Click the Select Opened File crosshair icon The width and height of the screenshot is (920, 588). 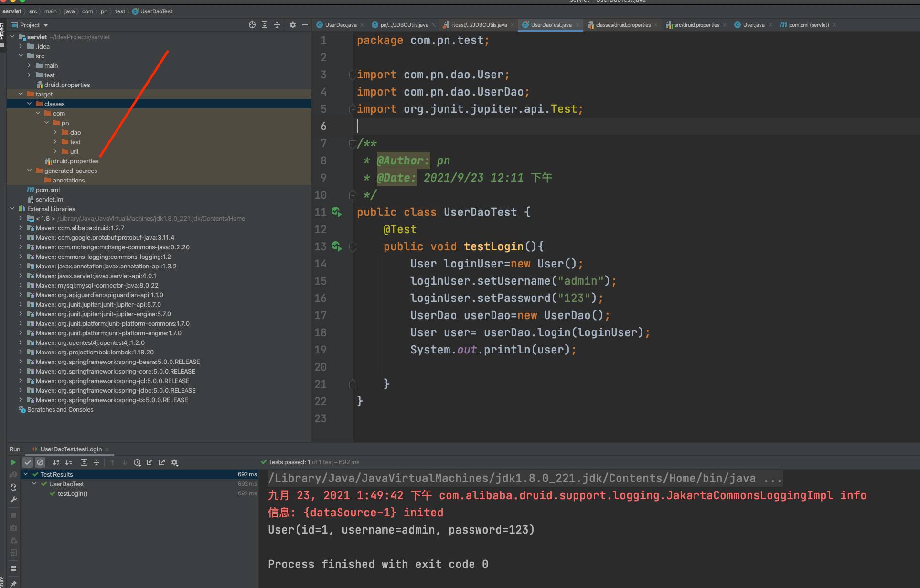pos(252,25)
